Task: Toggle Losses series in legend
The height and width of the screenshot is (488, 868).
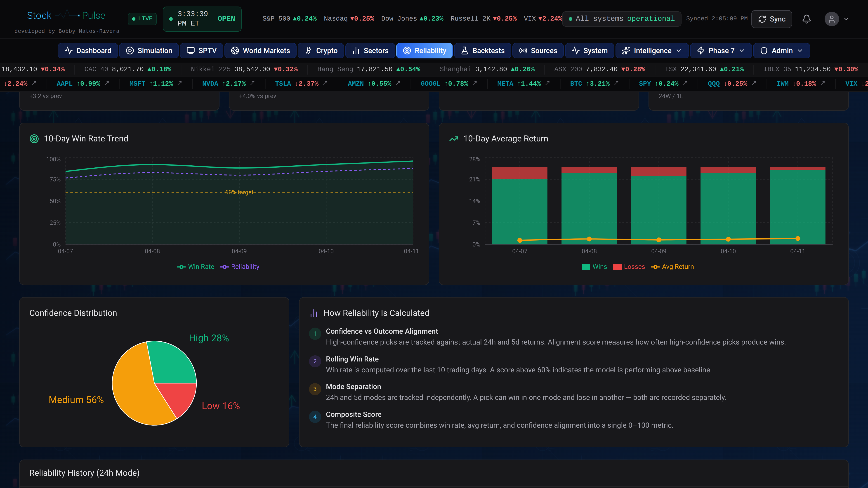Action: click(629, 267)
